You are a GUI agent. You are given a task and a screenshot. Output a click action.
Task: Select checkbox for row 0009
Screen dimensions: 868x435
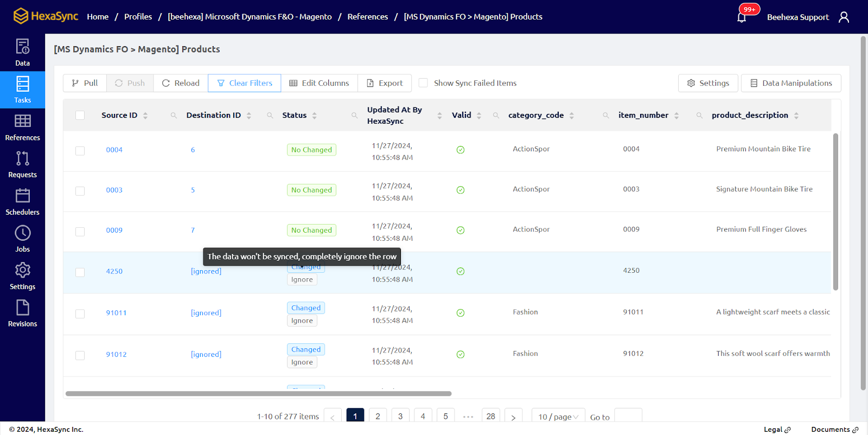coord(80,232)
